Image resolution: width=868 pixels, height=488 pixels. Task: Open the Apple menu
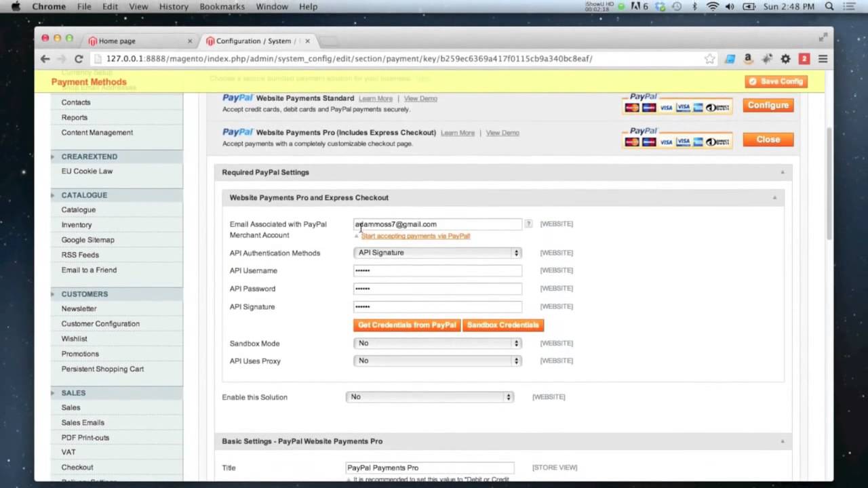[x=16, y=6]
